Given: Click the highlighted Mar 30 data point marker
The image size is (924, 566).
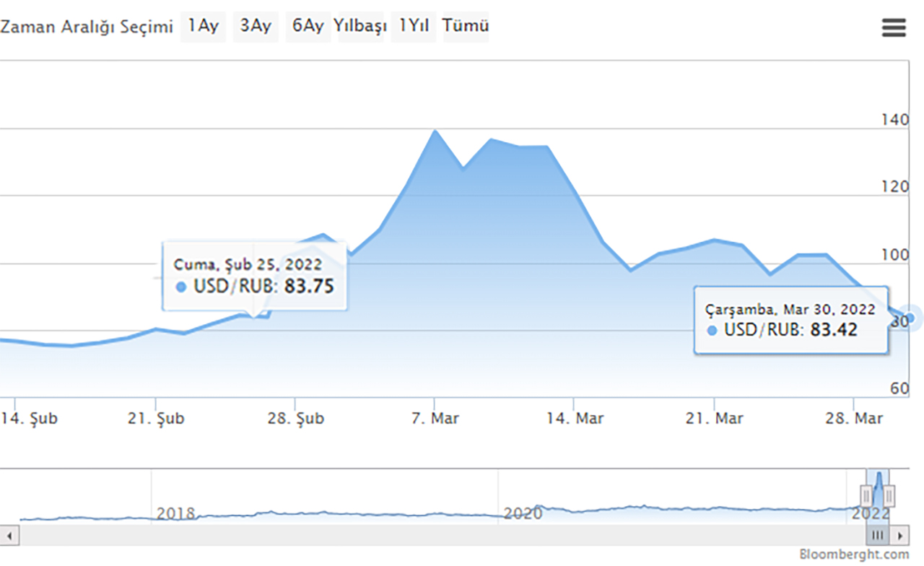Looking at the screenshot, I should click(910, 318).
